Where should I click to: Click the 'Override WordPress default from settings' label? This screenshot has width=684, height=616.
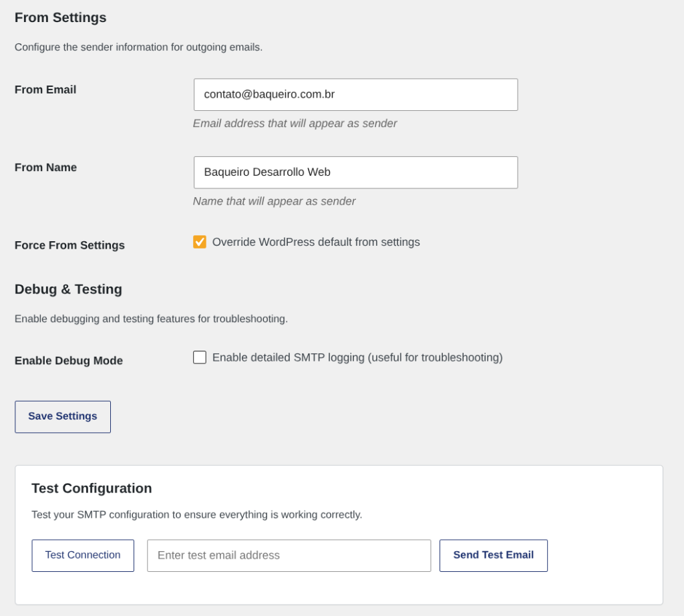[x=316, y=242]
